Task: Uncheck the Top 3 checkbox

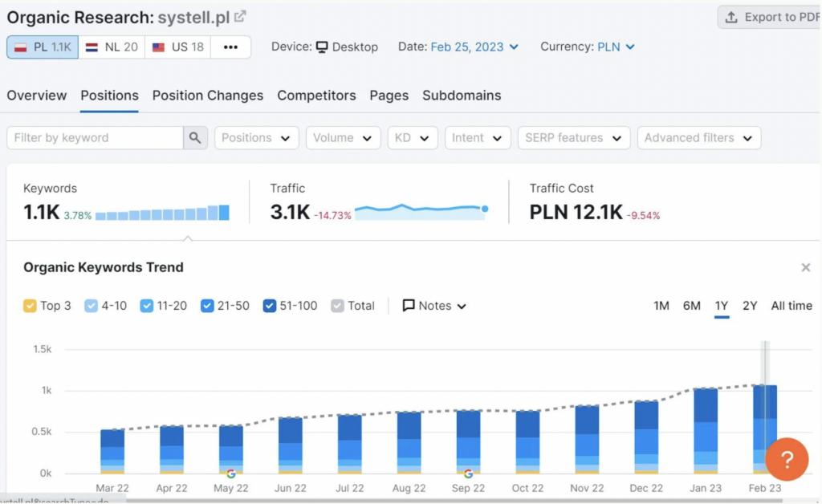Action: point(30,306)
